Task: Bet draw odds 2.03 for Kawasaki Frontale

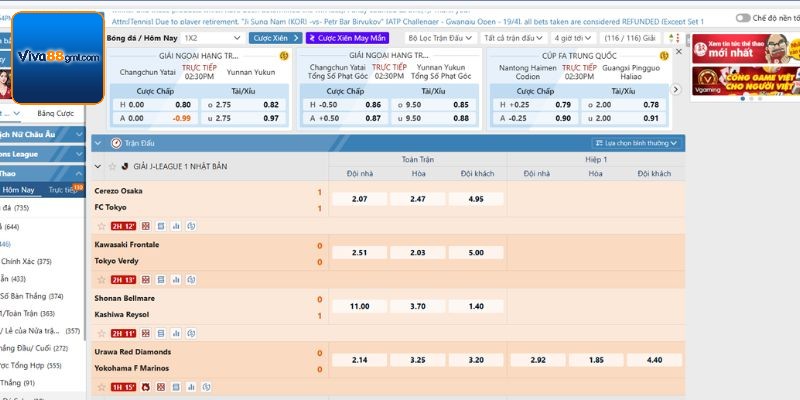Action: point(417,253)
